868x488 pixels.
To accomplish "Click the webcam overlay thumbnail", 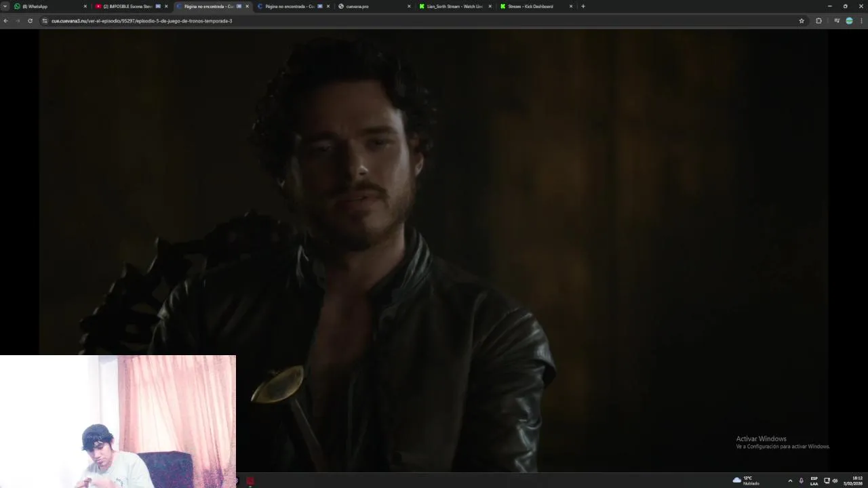I will pyautogui.click(x=118, y=421).
